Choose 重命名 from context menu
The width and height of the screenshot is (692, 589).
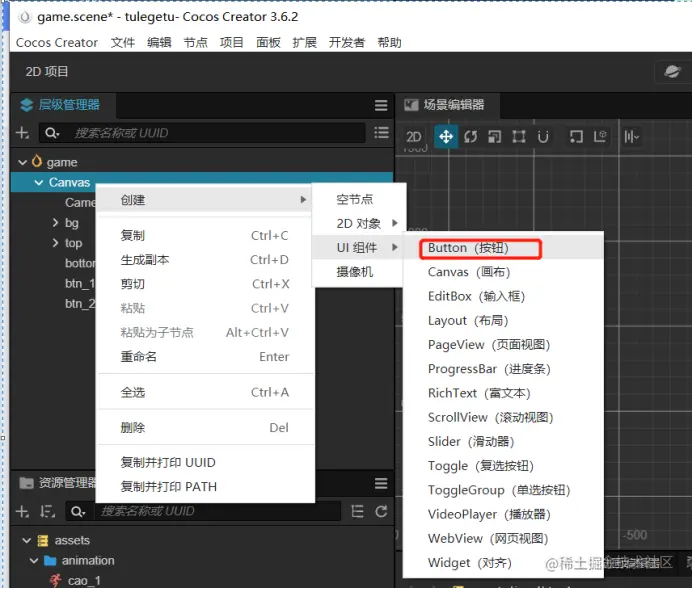click(x=205, y=356)
